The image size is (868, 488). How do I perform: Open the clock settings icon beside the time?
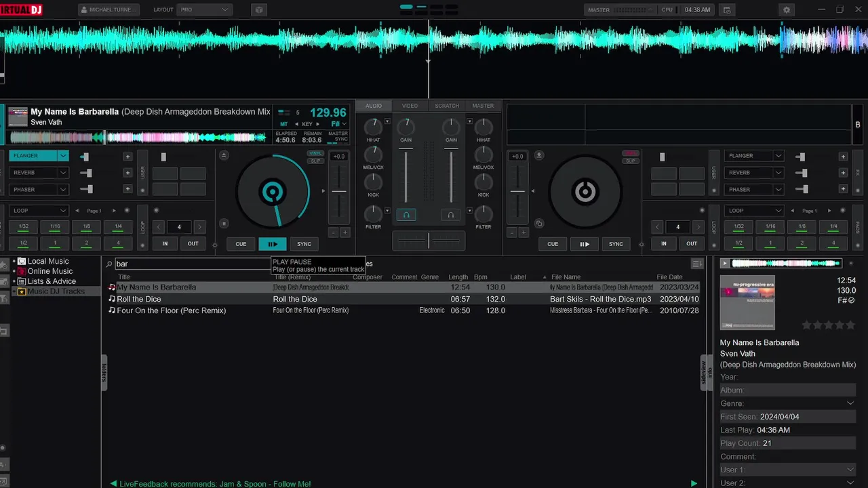(x=727, y=10)
